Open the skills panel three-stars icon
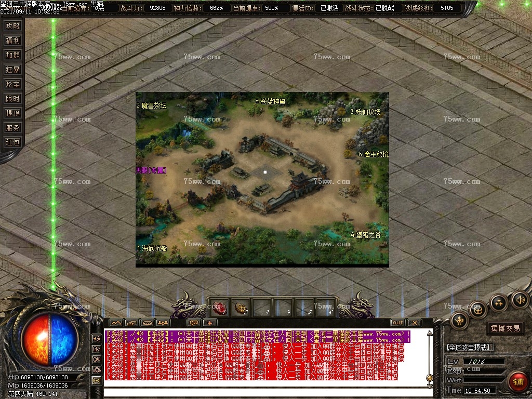Image resolution: width=532 pixels, height=399 pixels. point(498,303)
